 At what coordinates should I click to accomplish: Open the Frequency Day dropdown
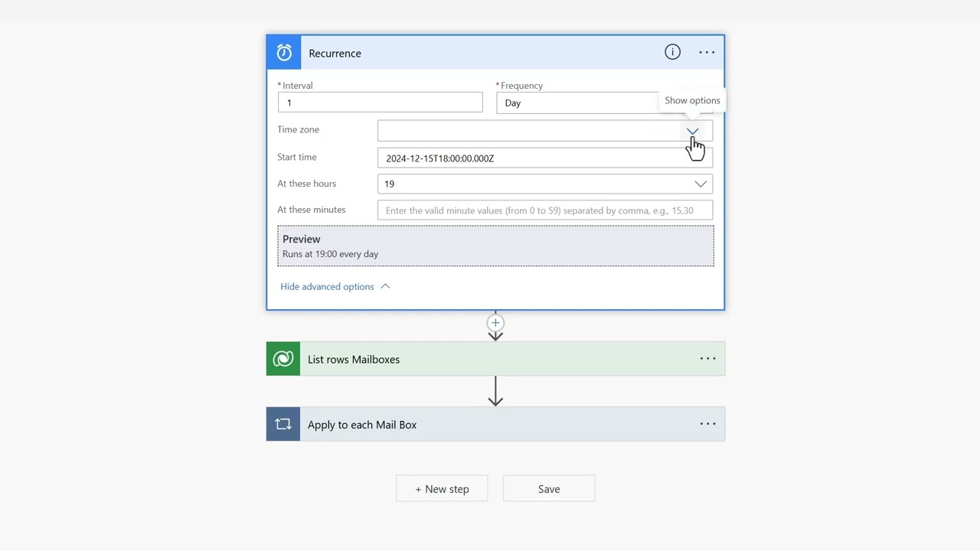tap(604, 103)
